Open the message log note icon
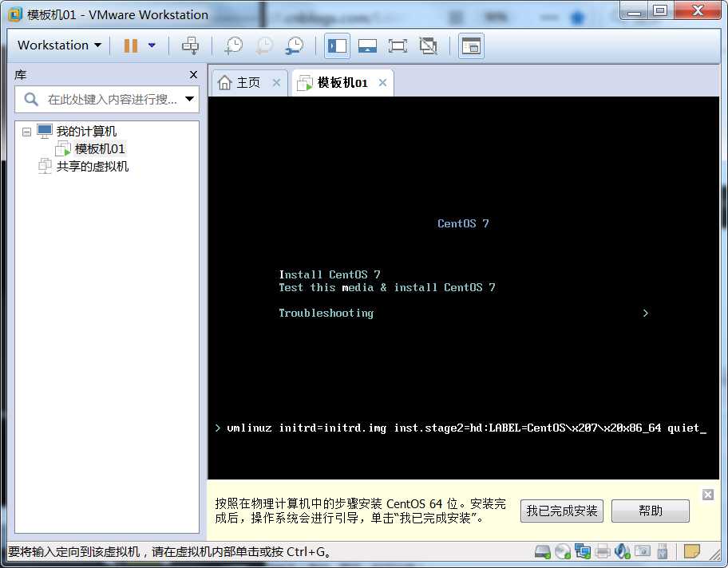This screenshot has width=728, height=568. pos(692,551)
